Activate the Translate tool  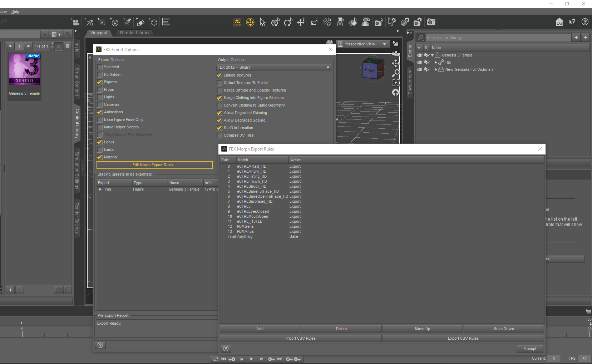point(301,23)
